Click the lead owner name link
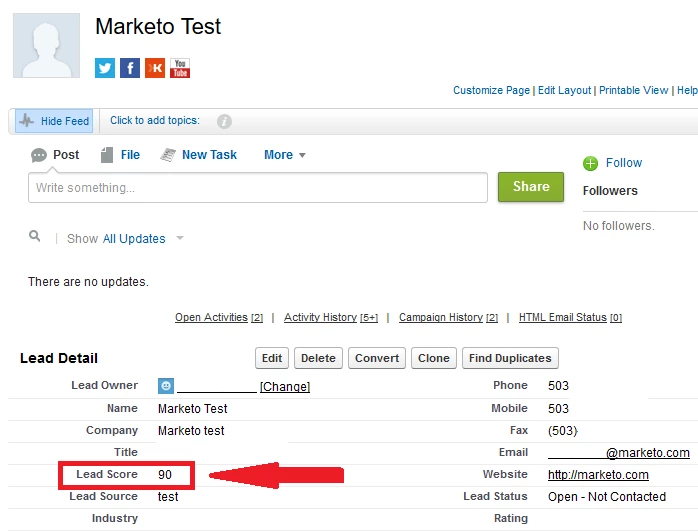698x531 pixels. click(217, 386)
